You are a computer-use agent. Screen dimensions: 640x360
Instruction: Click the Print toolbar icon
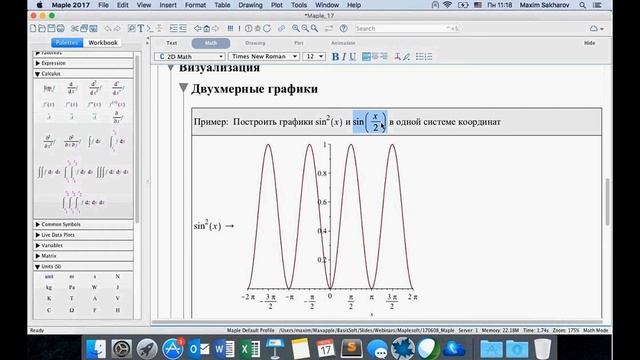[x=60, y=28]
